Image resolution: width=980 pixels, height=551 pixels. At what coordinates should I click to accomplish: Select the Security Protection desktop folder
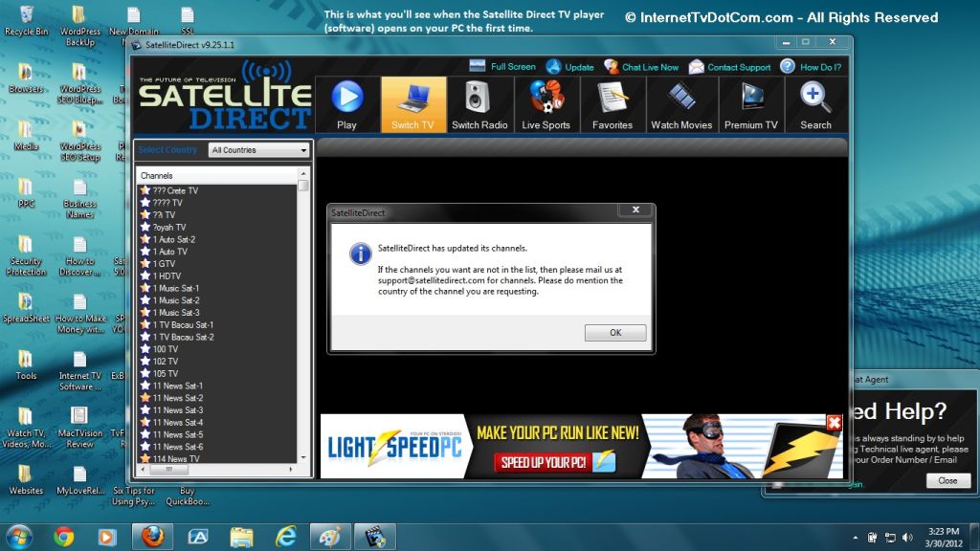[26, 255]
